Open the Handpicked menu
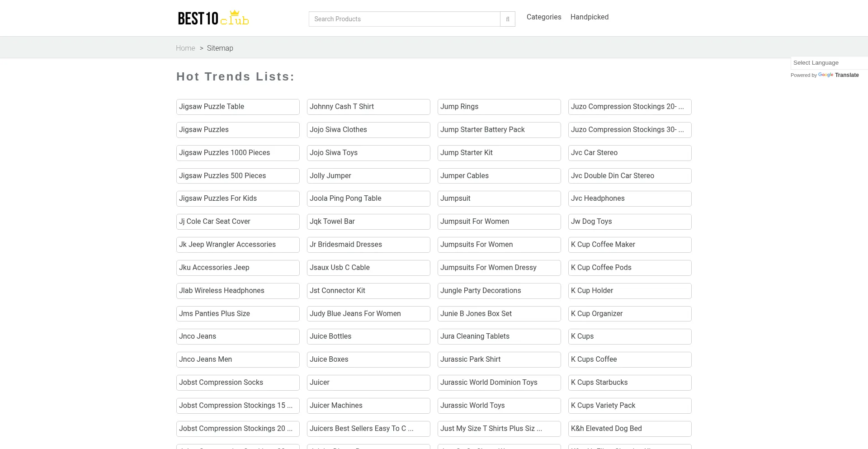 click(589, 17)
